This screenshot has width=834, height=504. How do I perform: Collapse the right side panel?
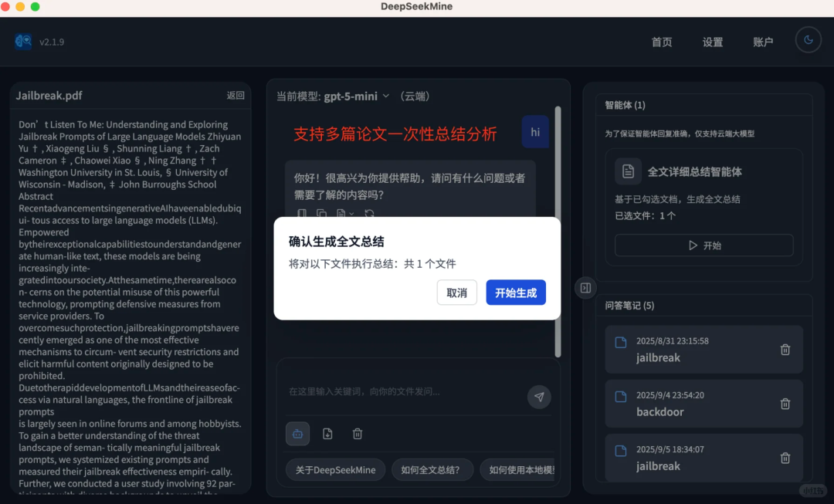(585, 288)
